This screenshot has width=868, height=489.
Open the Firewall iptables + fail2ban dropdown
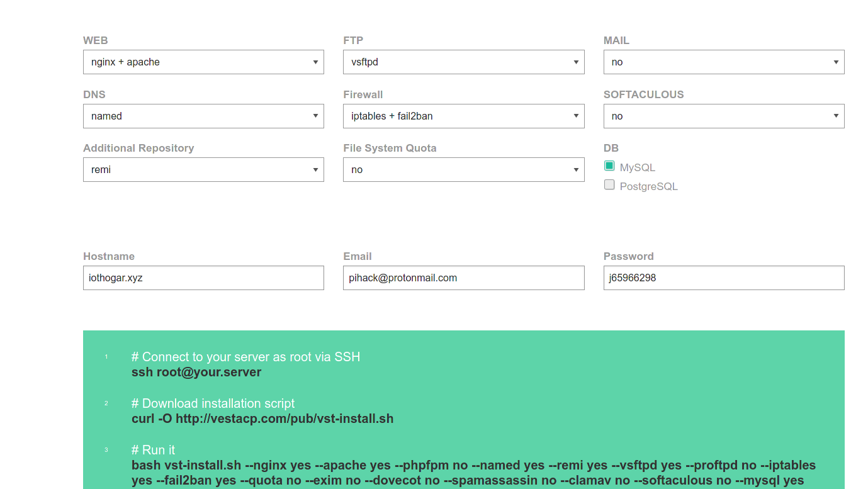[x=463, y=116]
